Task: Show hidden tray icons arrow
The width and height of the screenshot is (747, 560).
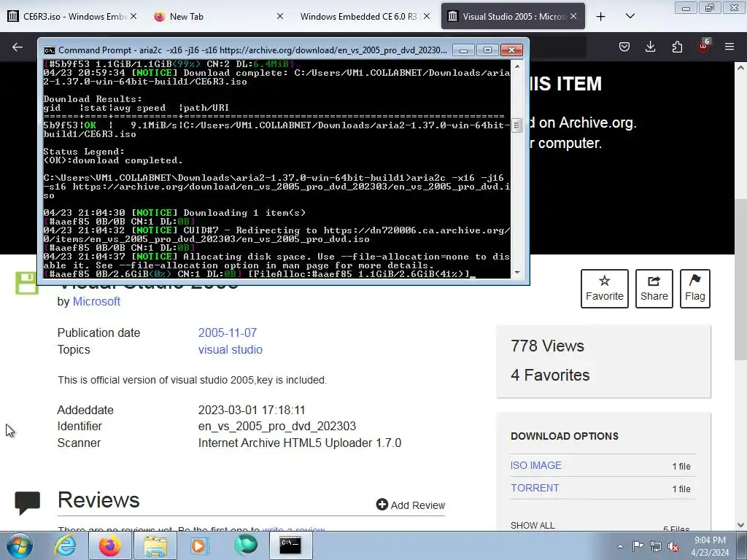Action: [620, 546]
